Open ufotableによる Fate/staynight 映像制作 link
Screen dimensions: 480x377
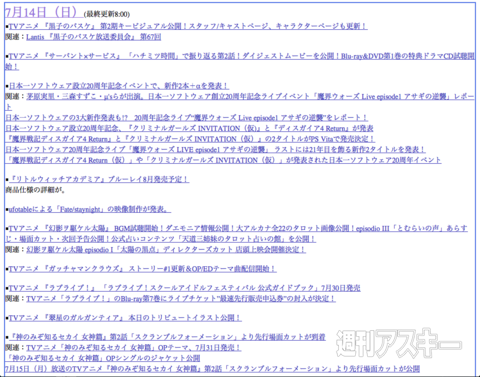pyautogui.click(x=90, y=209)
